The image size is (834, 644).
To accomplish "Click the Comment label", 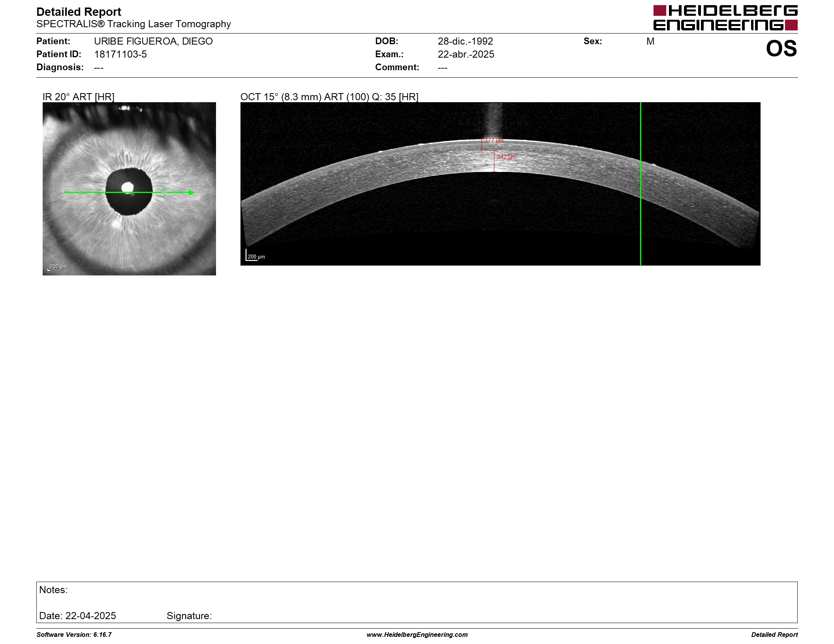I will 397,67.
